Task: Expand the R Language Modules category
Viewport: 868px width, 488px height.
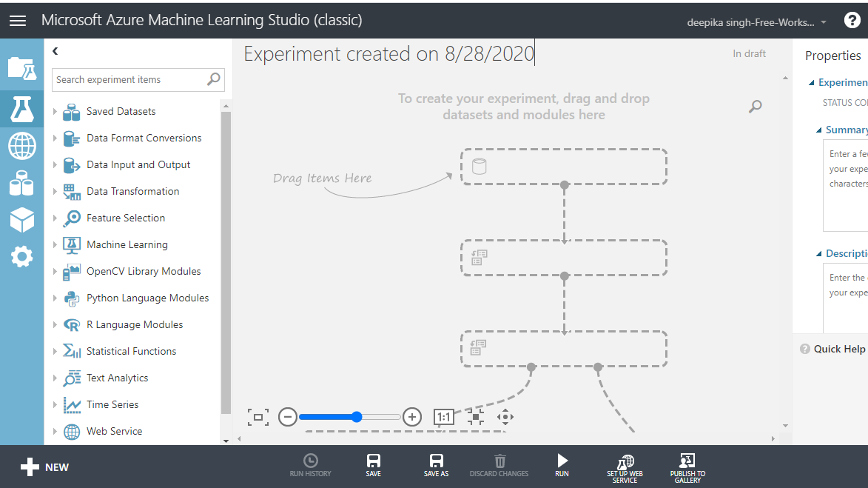Action: tap(55, 324)
